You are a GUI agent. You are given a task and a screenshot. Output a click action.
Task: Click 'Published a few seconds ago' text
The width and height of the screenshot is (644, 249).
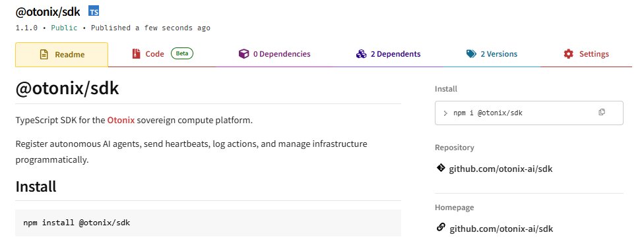[x=150, y=28]
